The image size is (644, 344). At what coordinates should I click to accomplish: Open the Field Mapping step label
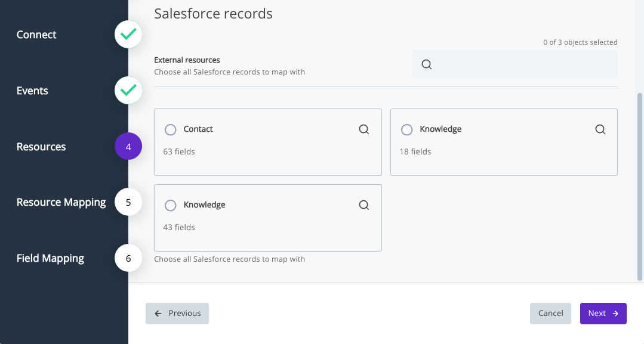click(x=50, y=259)
